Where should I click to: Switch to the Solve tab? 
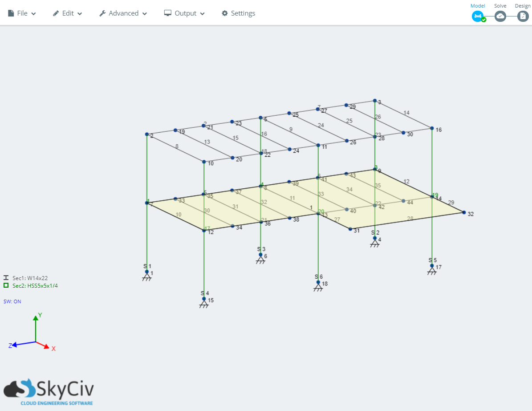click(x=500, y=6)
